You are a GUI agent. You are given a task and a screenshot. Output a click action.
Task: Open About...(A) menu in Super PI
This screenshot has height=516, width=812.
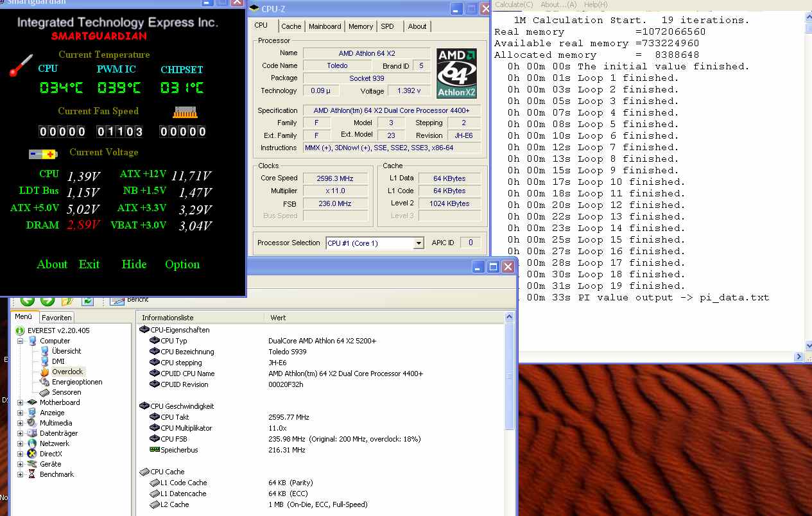[558, 4]
